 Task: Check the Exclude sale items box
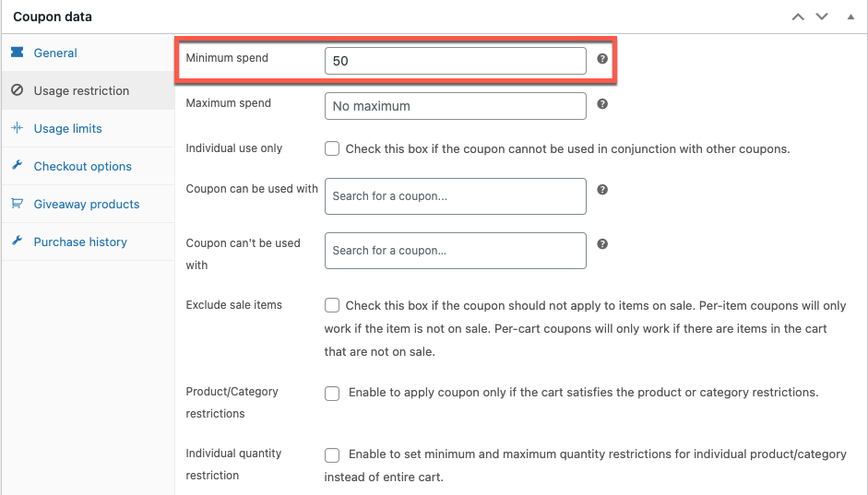[x=332, y=305]
